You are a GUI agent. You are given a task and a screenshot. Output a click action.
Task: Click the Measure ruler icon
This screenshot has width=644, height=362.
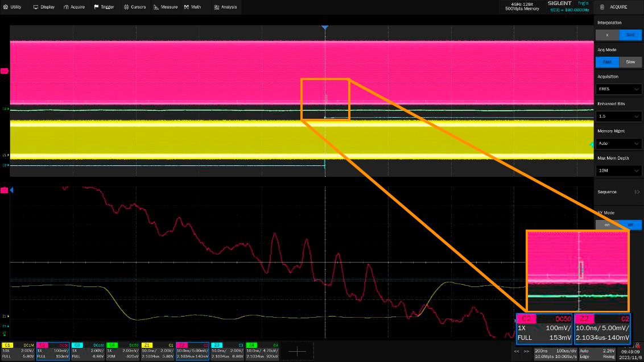point(156,7)
